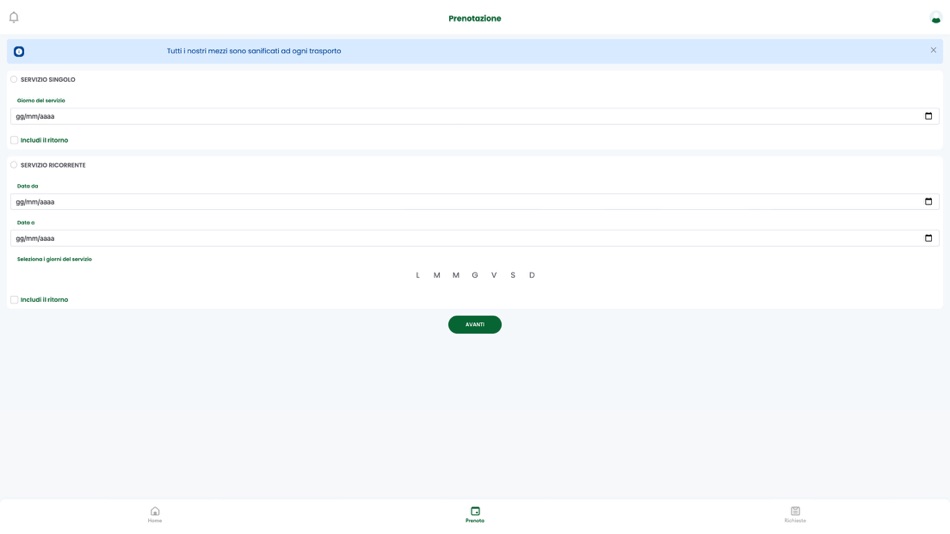Select the Servizio Ricorrente radio option

pos(14,165)
